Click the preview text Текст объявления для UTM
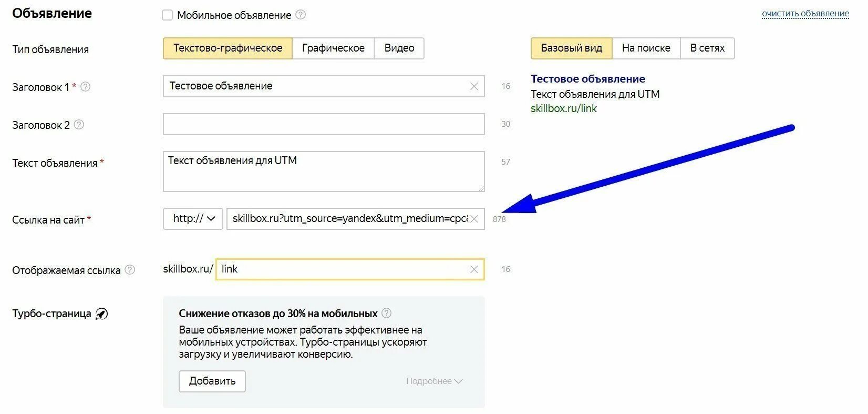 595,94
